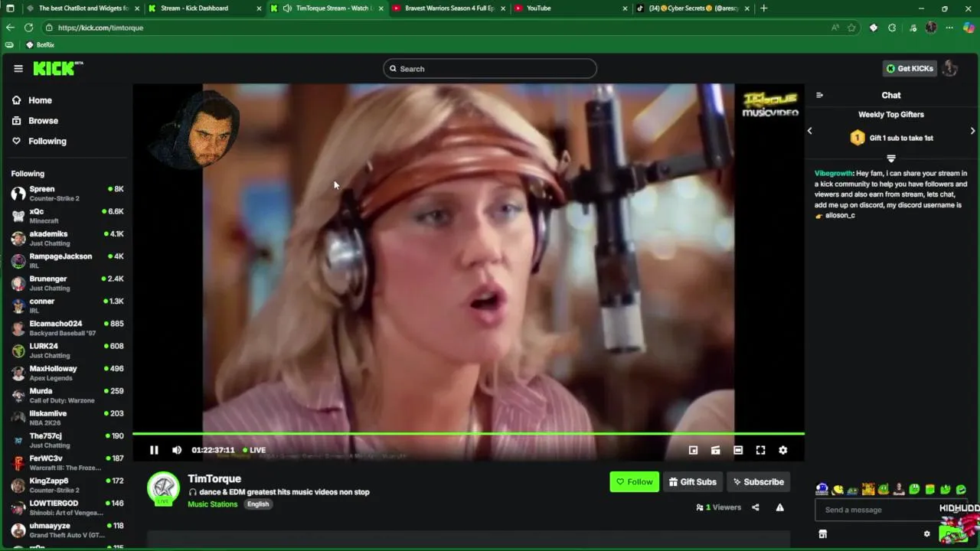Open LURK24's channel
The image size is (980, 551).
point(67,350)
